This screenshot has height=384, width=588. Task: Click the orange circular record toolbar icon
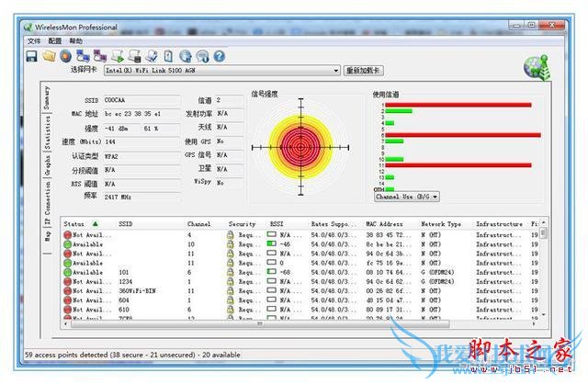click(65, 56)
